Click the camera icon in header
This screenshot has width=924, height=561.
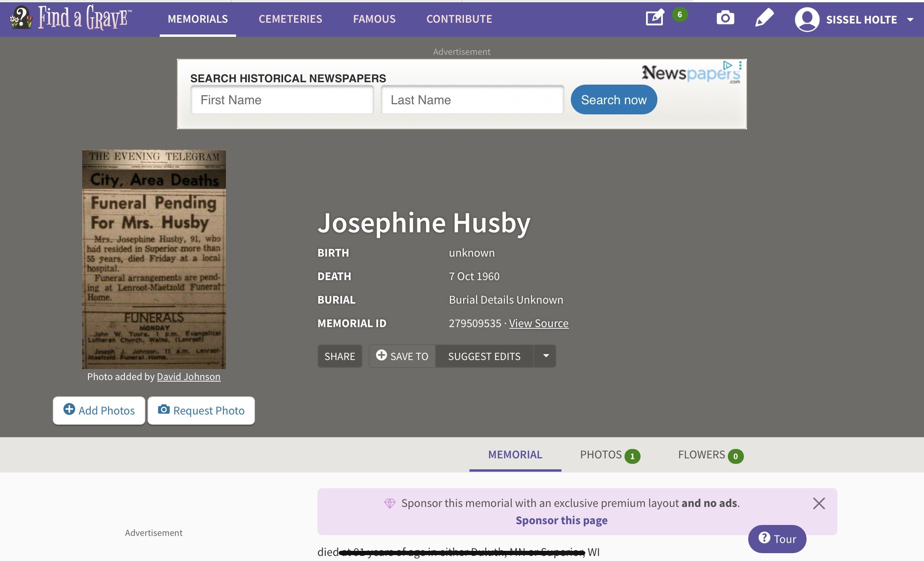point(725,18)
